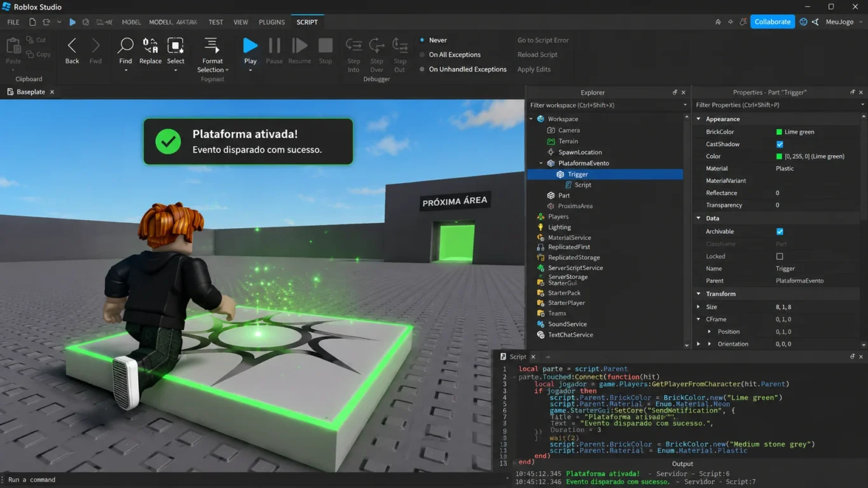Switch to the VIEW ribbon tab

(x=240, y=22)
